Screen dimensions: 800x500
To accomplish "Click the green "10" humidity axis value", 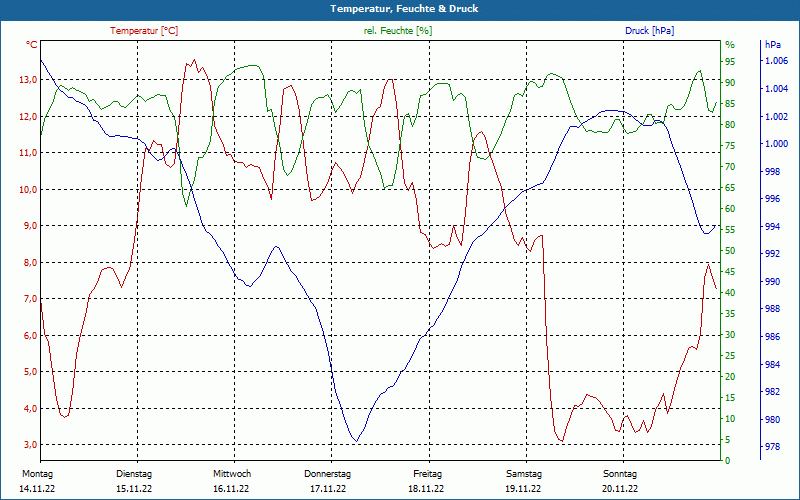I will click(x=730, y=419).
